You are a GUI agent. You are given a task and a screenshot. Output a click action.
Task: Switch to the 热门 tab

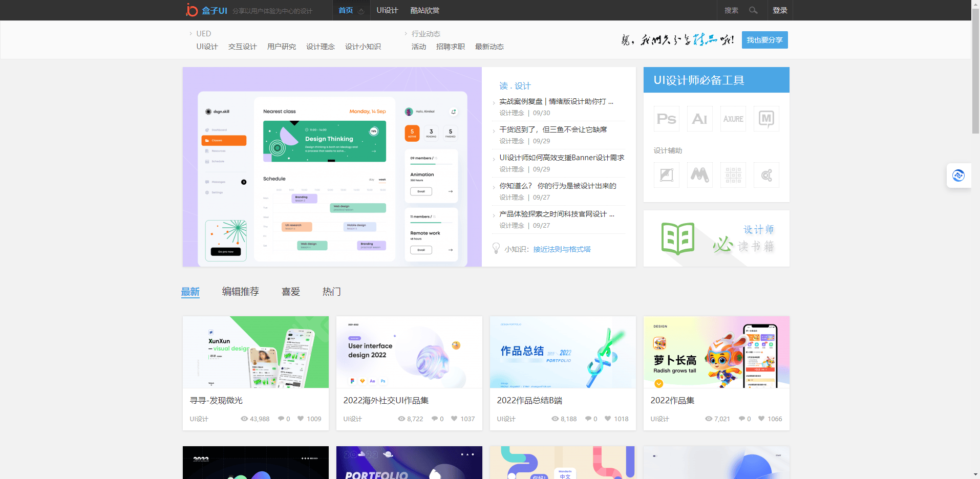click(x=331, y=291)
